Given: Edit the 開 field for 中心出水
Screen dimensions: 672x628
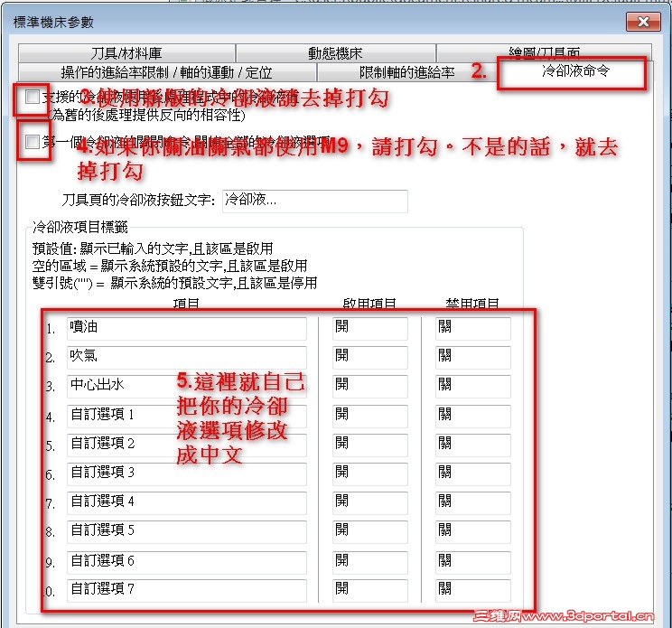Looking at the screenshot, I should tap(369, 386).
